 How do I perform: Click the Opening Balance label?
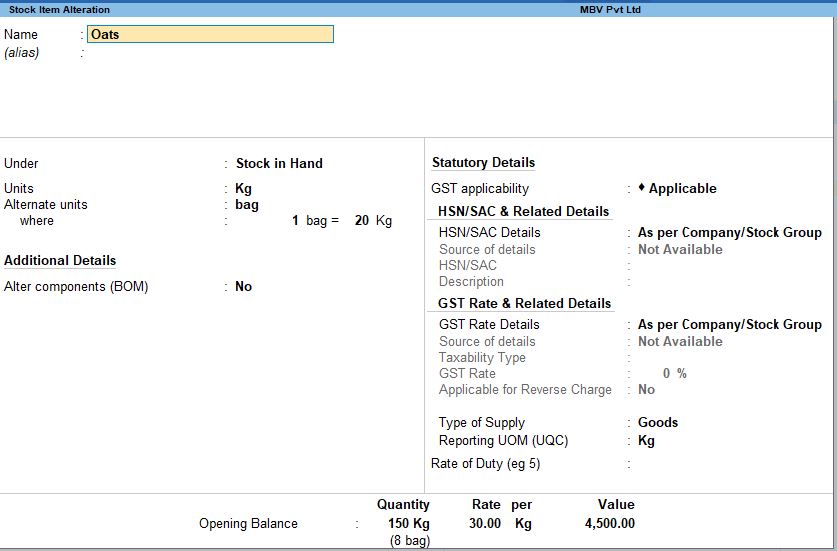(248, 523)
